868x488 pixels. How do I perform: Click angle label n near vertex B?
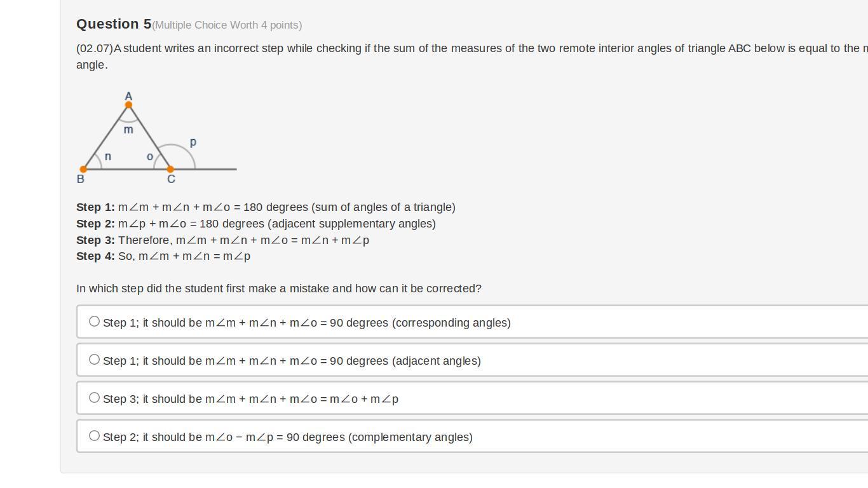108,156
